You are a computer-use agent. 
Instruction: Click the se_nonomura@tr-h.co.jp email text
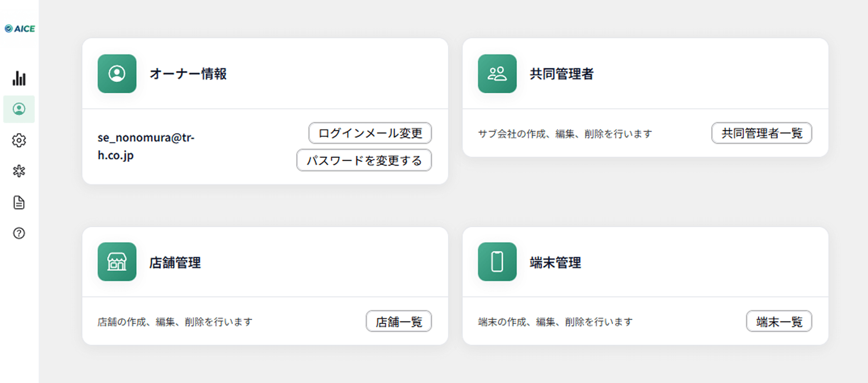pos(146,146)
